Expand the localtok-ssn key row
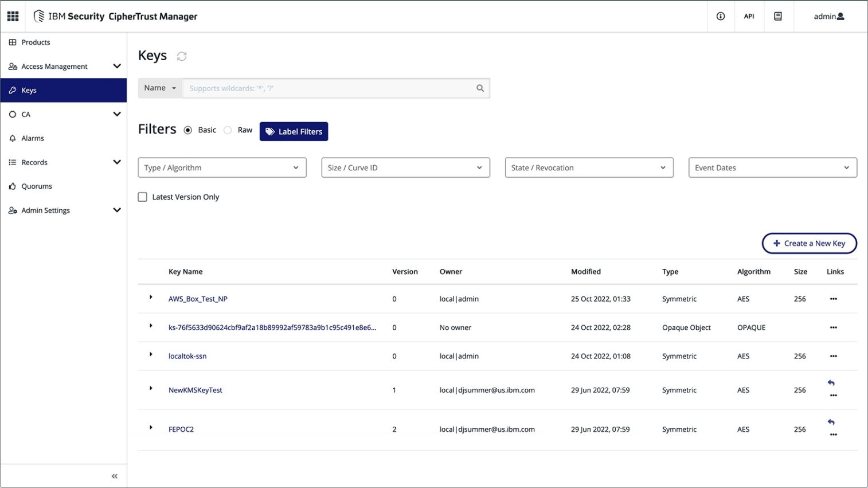This screenshot has height=488, width=868. (151, 354)
